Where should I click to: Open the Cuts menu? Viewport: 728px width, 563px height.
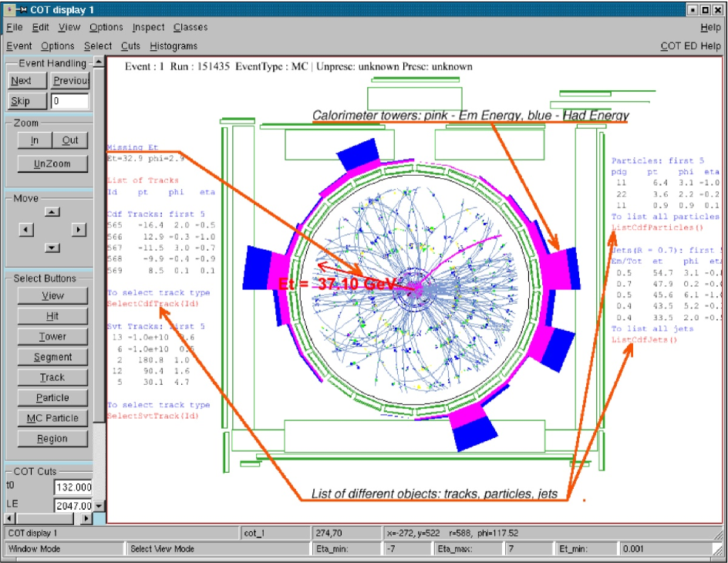(130, 46)
